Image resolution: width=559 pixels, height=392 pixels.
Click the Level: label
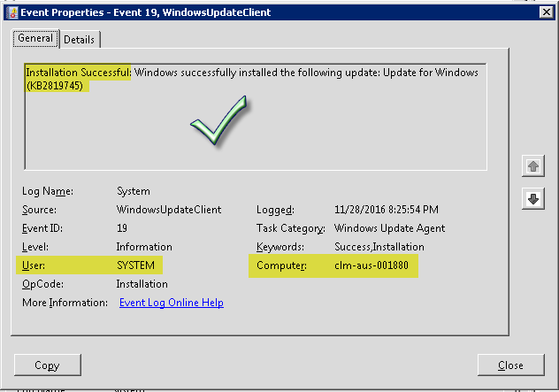(35, 247)
